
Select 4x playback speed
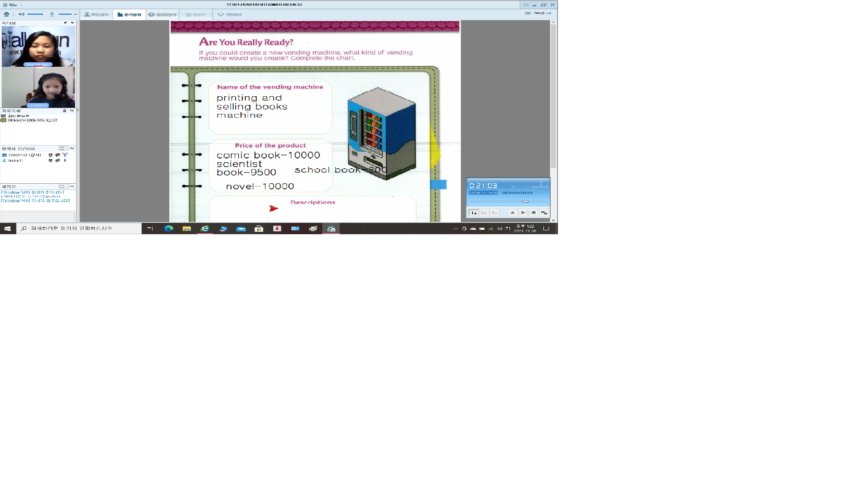pyautogui.click(x=494, y=212)
